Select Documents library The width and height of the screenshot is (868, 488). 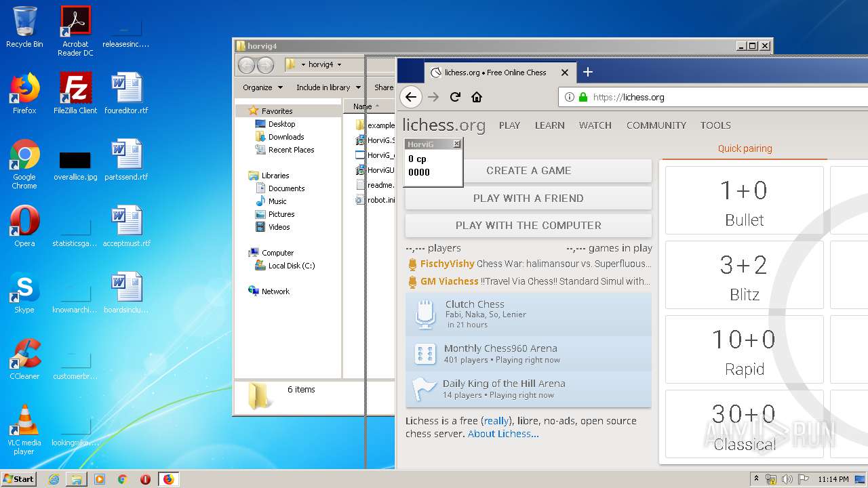[286, 188]
